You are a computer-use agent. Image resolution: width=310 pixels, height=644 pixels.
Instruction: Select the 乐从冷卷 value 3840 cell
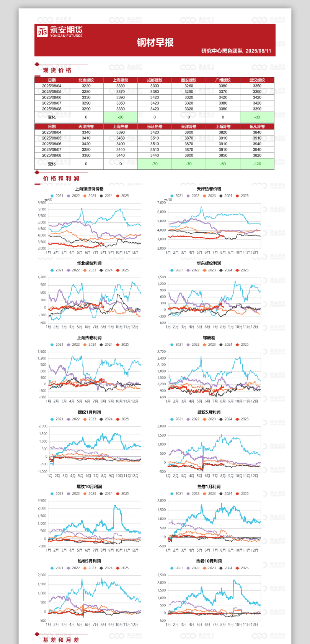click(x=257, y=132)
